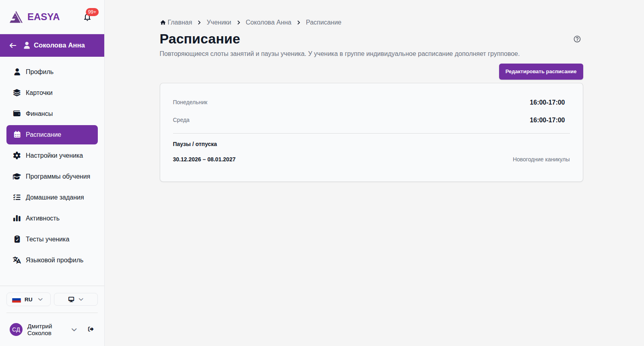The image size is (644, 346).
Task: Click the home icon in breadcrumbs
Action: pyautogui.click(x=163, y=23)
